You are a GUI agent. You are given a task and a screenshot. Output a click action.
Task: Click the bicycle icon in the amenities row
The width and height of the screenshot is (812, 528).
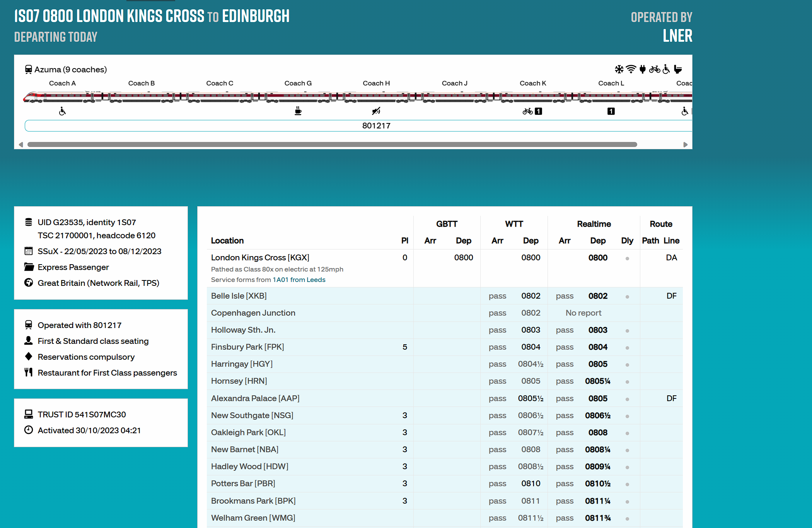pos(655,69)
